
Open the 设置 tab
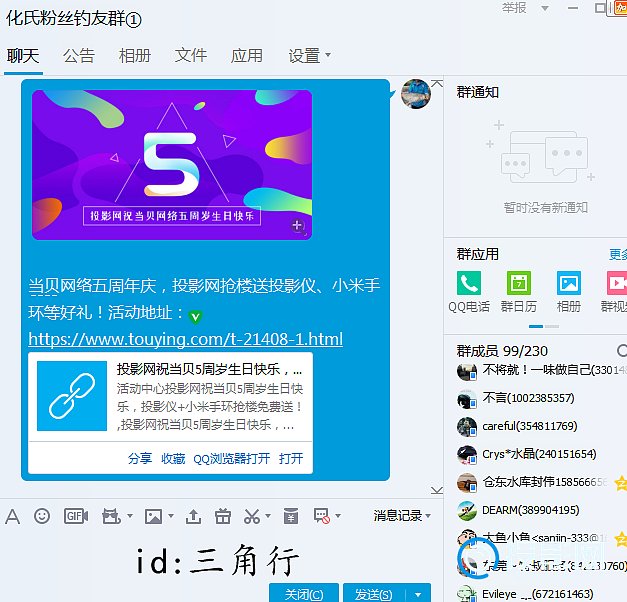pyautogui.click(x=305, y=56)
